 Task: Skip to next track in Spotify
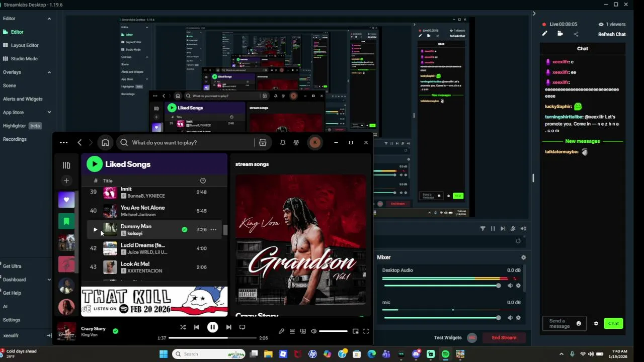tap(228, 327)
